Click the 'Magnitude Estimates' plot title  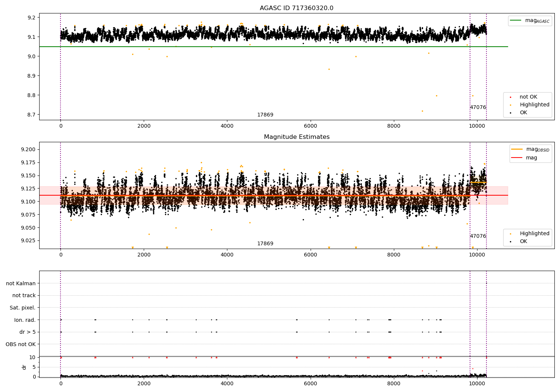coord(296,137)
